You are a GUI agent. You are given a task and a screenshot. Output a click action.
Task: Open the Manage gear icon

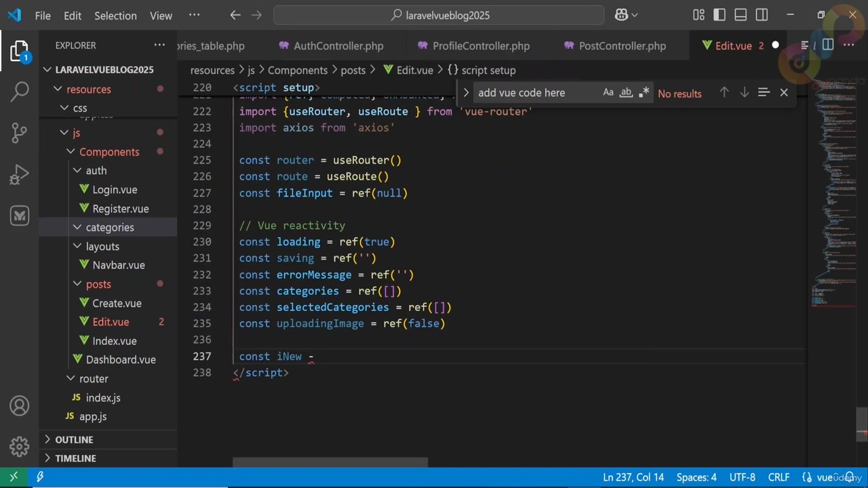[20, 446]
